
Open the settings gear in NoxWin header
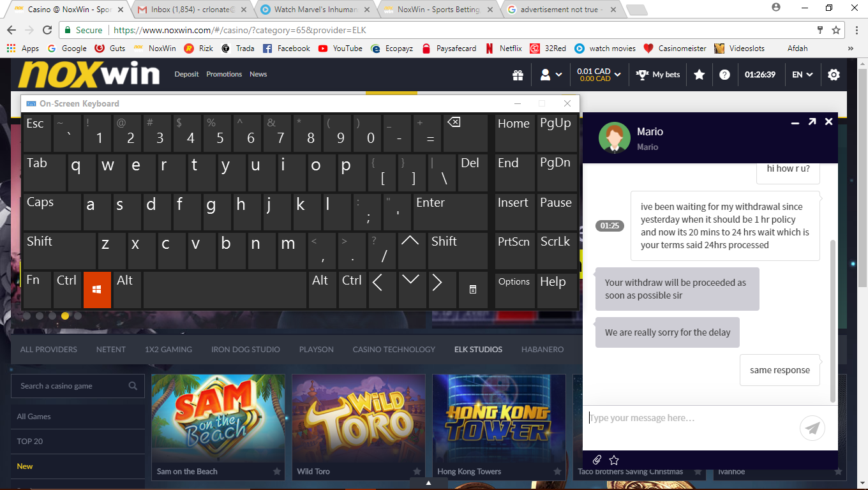[x=834, y=75]
